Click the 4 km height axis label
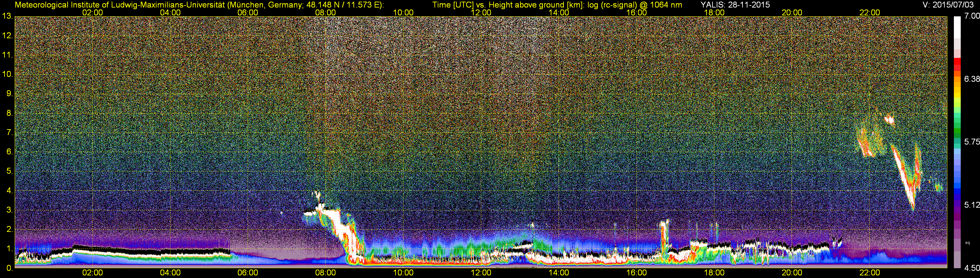 click(9, 190)
